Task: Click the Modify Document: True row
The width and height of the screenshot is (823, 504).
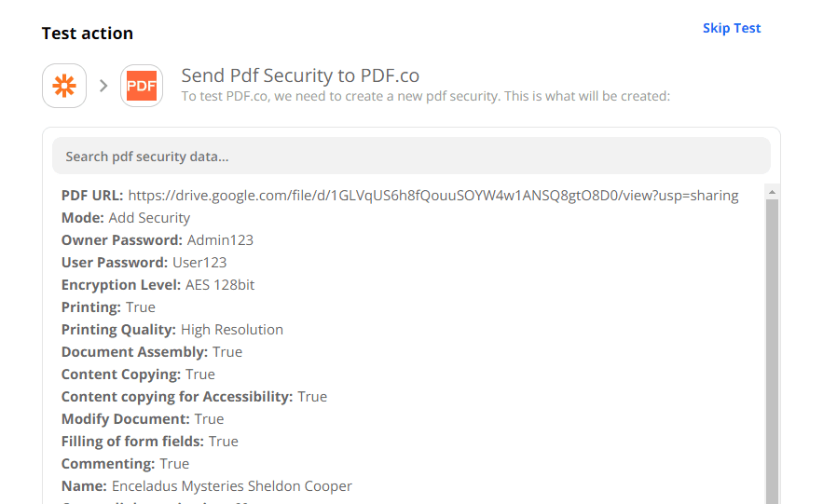Action: pyautogui.click(x=143, y=419)
